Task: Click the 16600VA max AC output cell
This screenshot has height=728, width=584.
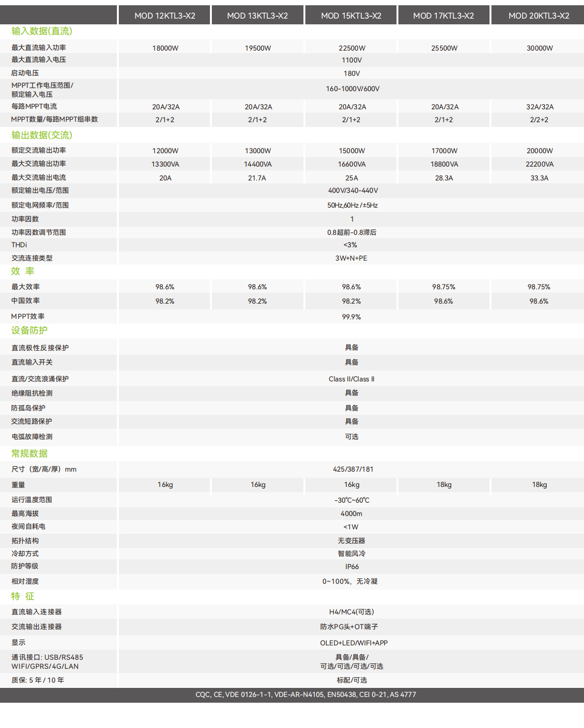Action: pos(352,164)
